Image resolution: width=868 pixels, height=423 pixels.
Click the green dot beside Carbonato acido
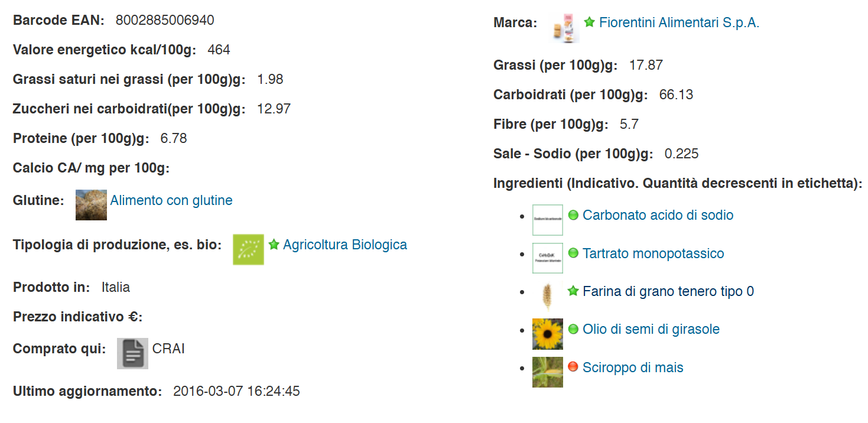pos(573,215)
